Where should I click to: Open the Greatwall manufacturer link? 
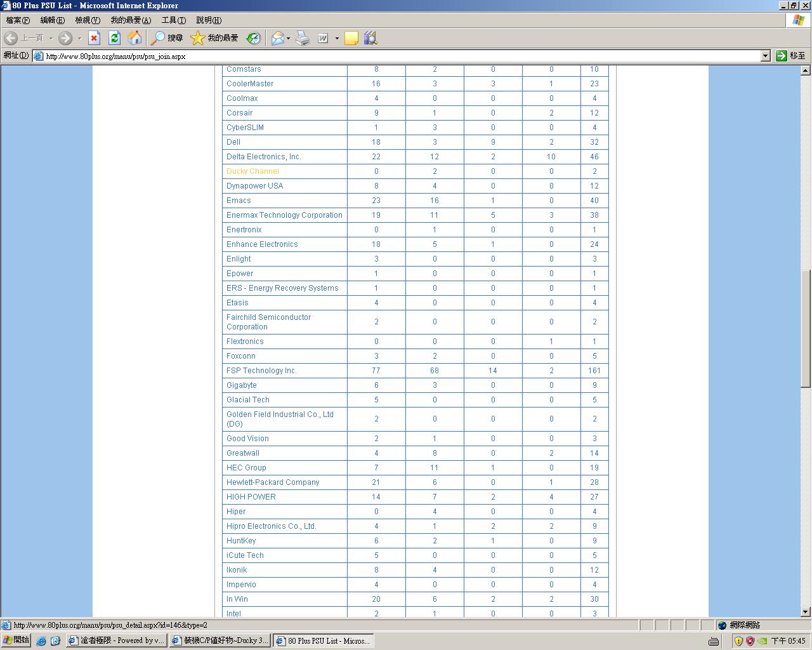click(x=243, y=453)
